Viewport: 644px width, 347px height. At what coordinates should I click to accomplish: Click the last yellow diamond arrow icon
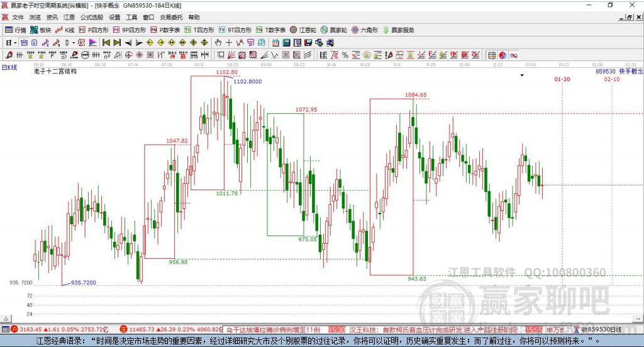[x=204, y=43]
